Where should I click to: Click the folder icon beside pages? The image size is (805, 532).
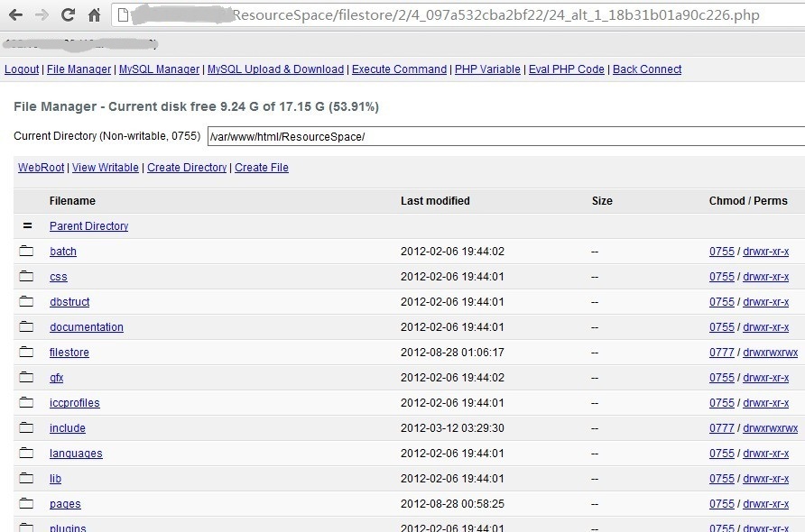pos(26,503)
